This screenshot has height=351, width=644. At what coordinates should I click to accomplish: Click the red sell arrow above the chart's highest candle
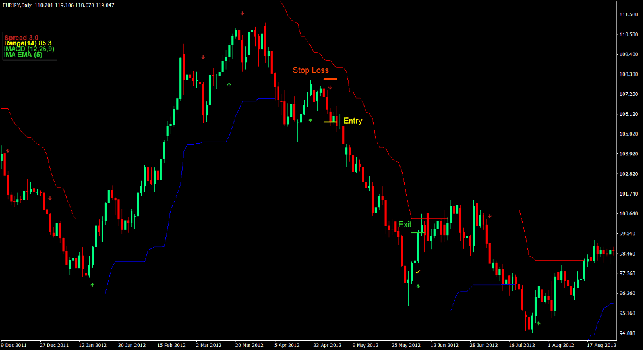(x=242, y=13)
